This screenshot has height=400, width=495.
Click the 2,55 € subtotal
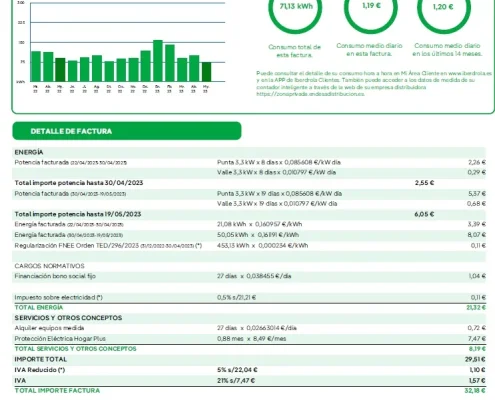[x=424, y=183]
